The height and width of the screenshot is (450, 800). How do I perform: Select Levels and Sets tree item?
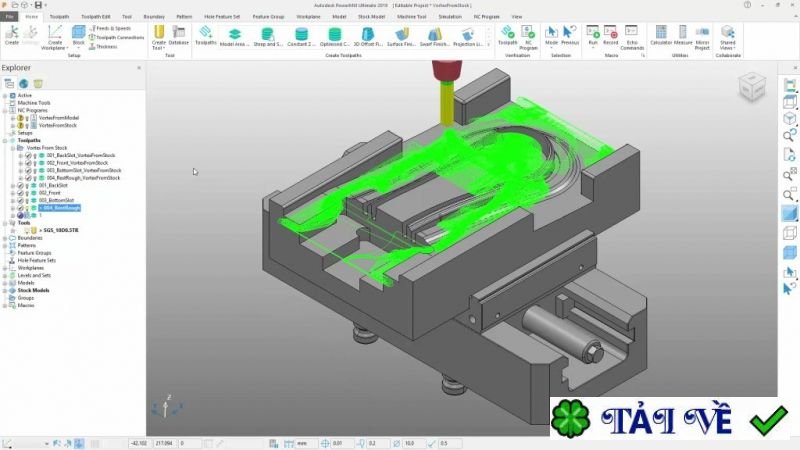[34, 276]
